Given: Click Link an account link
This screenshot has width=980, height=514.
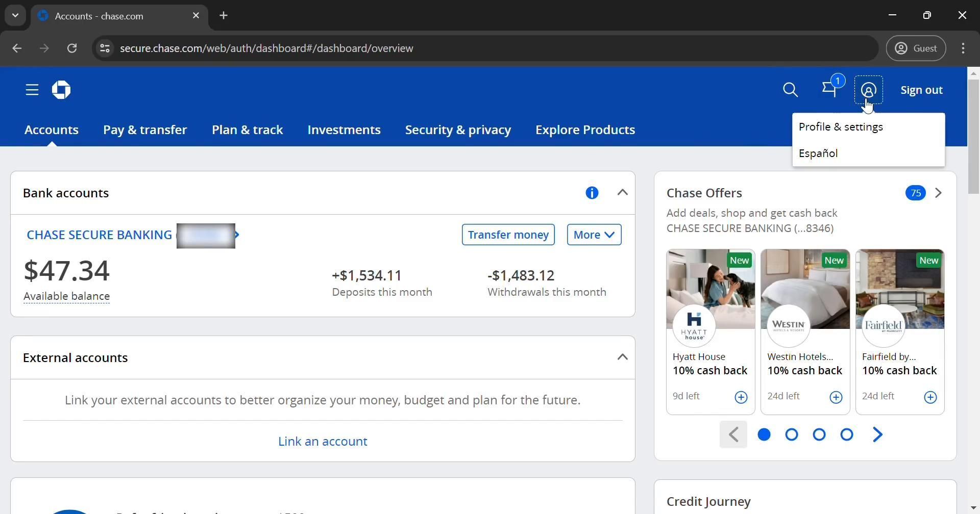Looking at the screenshot, I should (x=323, y=442).
